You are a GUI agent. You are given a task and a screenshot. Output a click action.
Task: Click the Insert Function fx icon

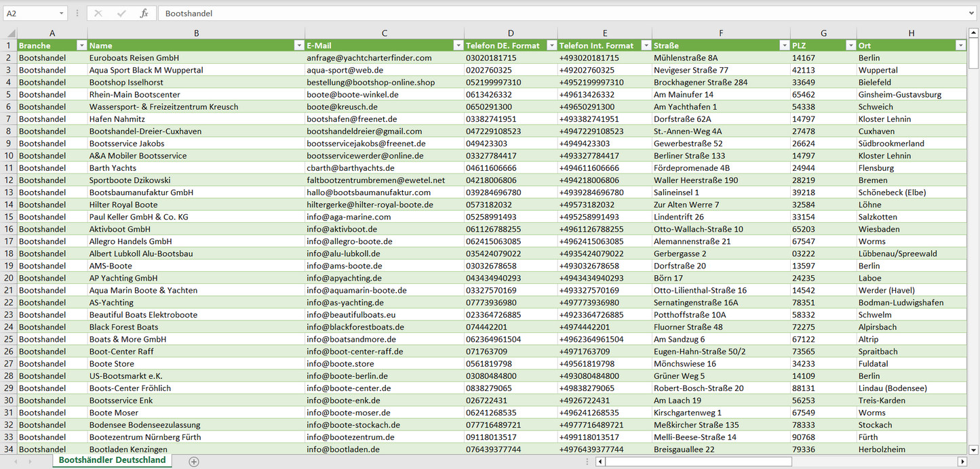coord(144,14)
